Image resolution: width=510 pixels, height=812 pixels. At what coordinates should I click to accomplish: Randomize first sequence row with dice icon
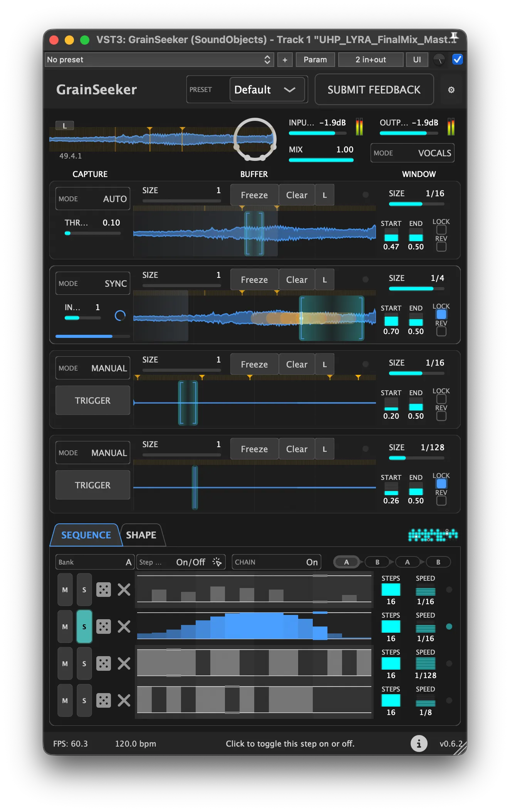[104, 590]
